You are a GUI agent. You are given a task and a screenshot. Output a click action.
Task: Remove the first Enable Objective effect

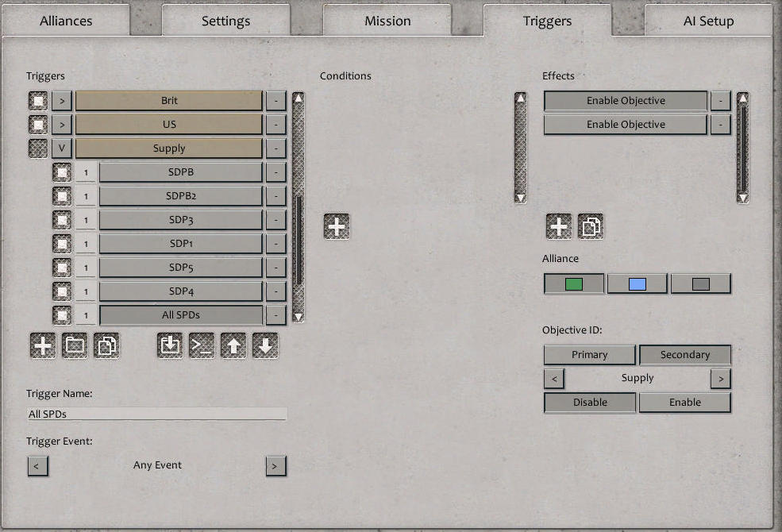(x=721, y=101)
